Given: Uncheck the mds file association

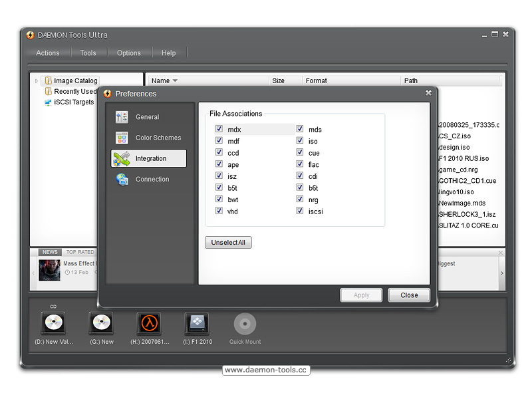Looking at the screenshot, I should pos(300,129).
